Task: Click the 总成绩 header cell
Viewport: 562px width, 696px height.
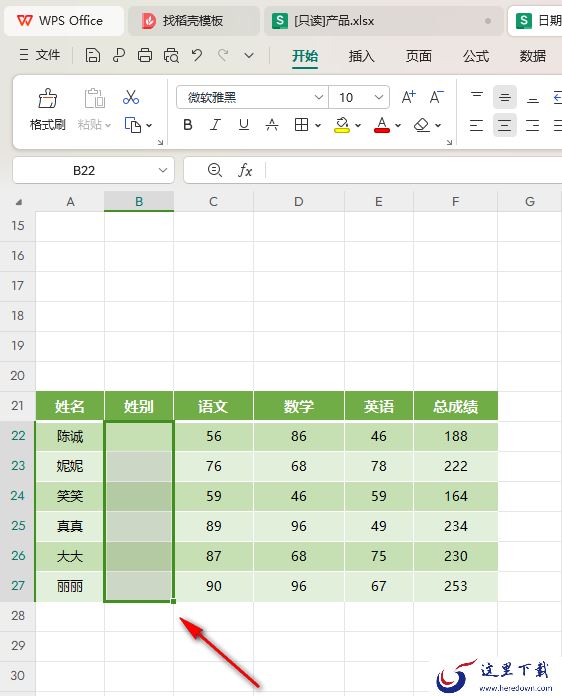Action: coord(455,406)
